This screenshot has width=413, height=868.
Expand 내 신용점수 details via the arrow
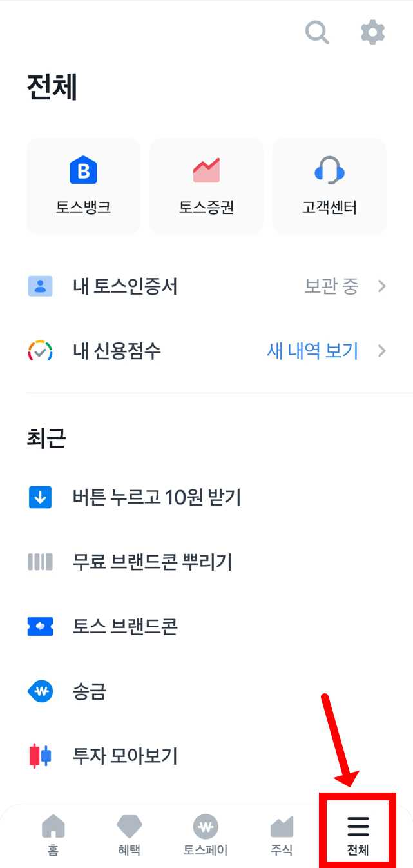(x=382, y=351)
